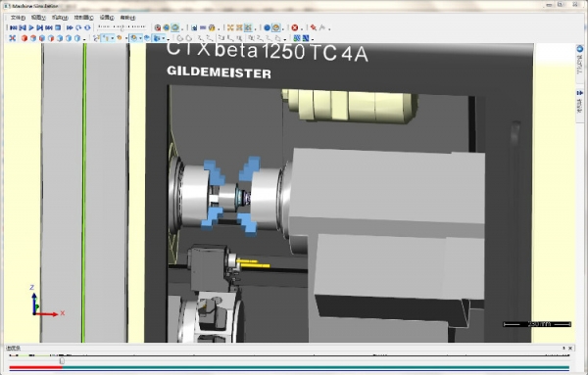Open the third menu (机床) in menu bar
This screenshot has width=588, height=375.
(60, 18)
